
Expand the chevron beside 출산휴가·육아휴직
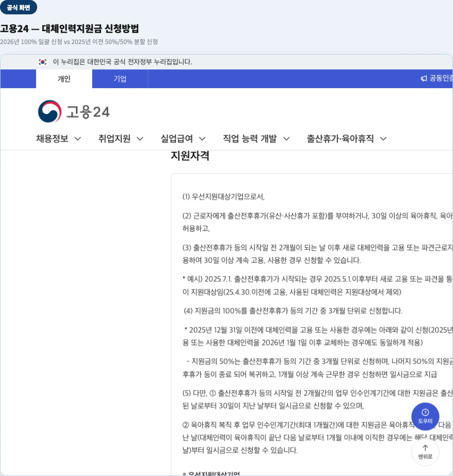click(x=384, y=139)
